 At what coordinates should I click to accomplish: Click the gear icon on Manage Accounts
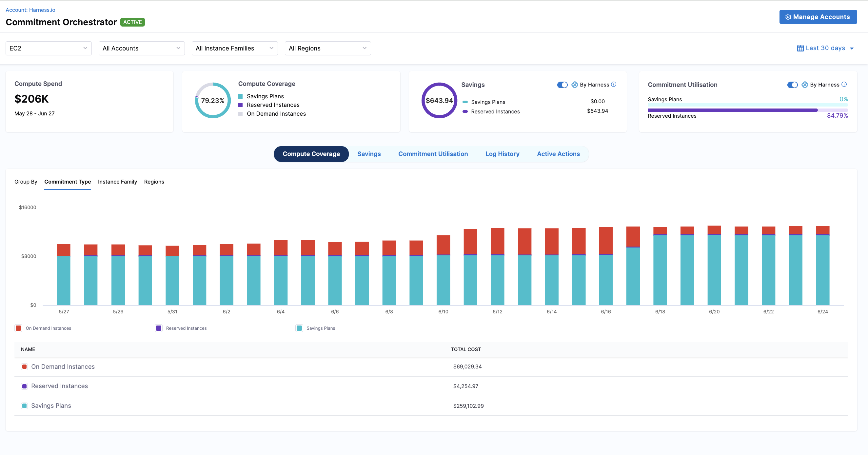coord(788,17)
